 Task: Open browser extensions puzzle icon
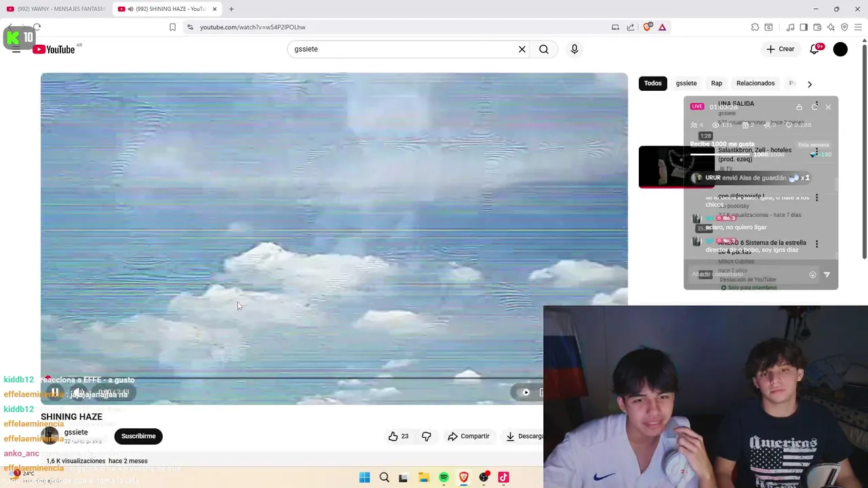pyautogui.click(x=755, y=27)
